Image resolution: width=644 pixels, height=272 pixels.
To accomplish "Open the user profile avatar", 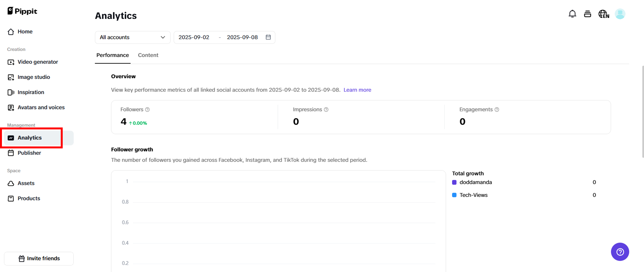I will coord(620,14).
